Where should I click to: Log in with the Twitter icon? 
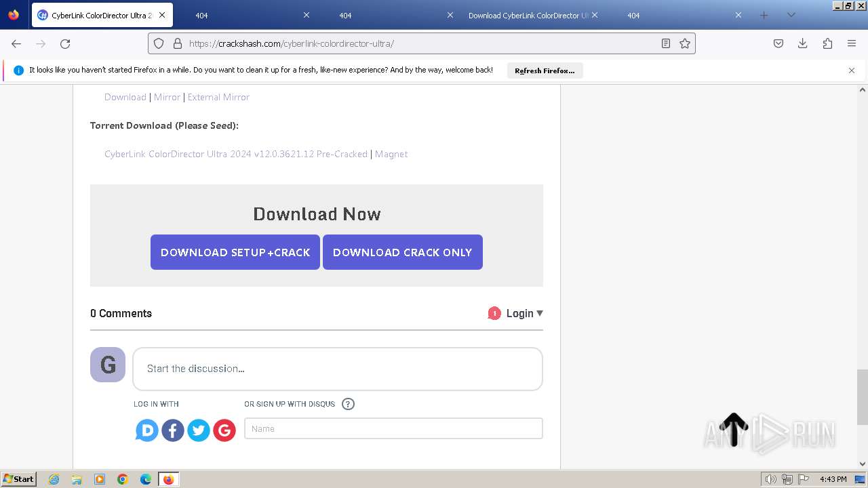(x=199, y=430)
